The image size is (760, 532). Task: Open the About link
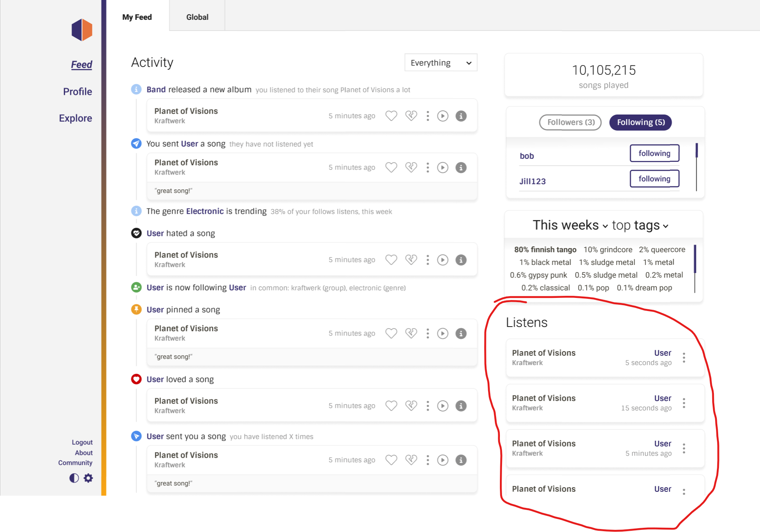84,453
